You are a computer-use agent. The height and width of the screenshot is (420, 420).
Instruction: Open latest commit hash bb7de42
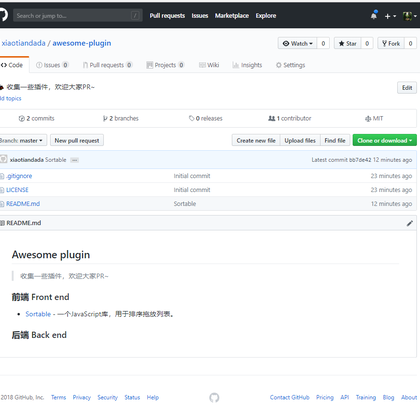(x=360, y=160)
